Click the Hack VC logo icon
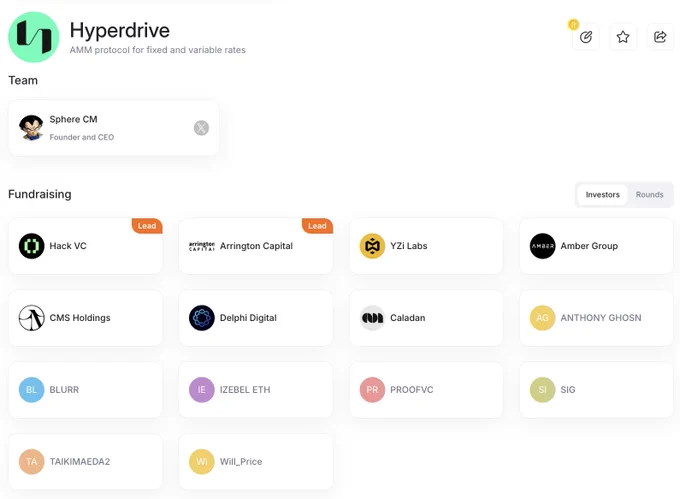Image resolution: width=680 pixels, height=499 pixels. [x=32, y=246]
